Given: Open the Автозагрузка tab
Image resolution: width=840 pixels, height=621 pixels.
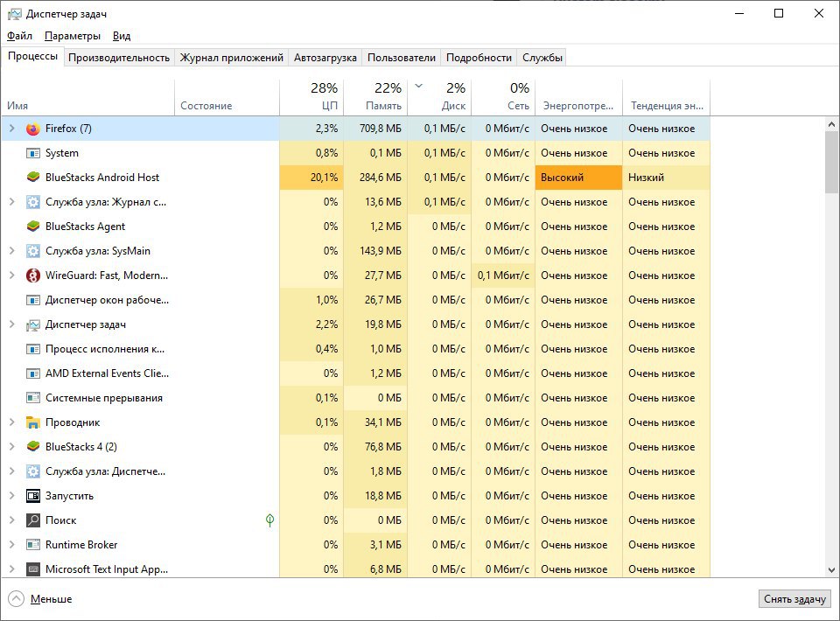Looking at the screenshot, I should pos(325,58).
